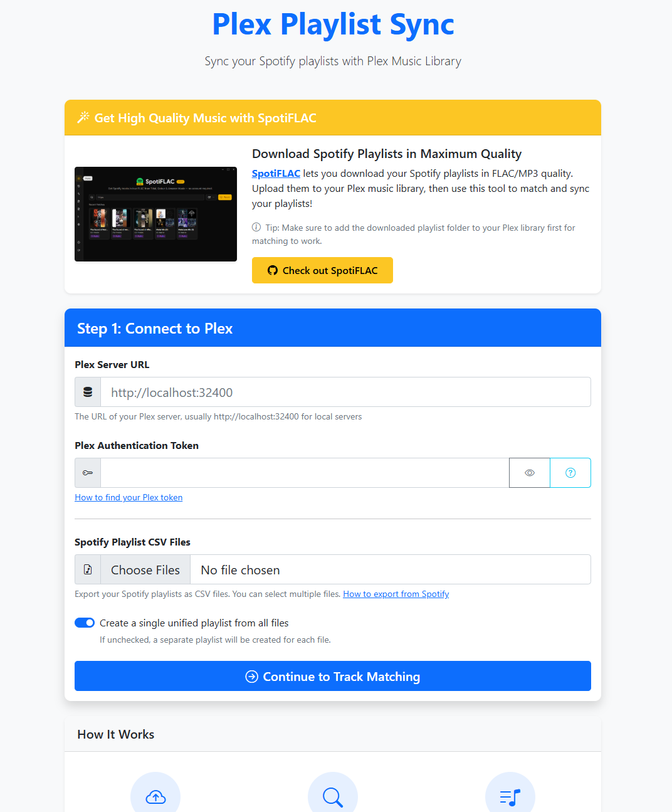Click the magic wand icon in SpotiFLAC banner
The width and height of the screenshot is (672, 812).
(x=83, y=118)
